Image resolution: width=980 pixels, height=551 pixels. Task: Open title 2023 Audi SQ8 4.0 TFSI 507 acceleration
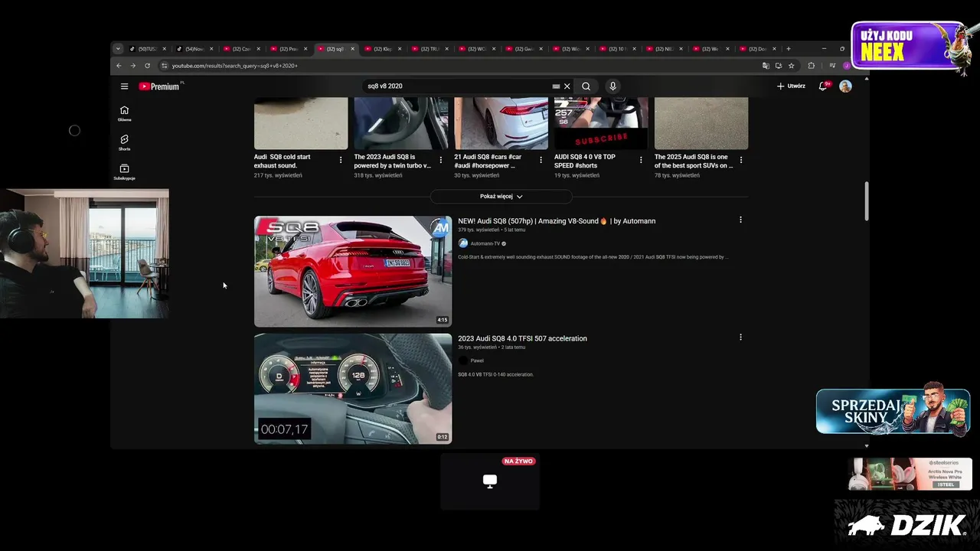tap(522, 338)
